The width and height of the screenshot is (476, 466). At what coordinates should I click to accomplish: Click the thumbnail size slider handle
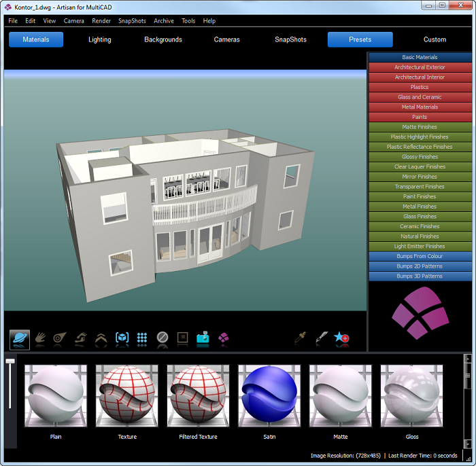point(10,361)
